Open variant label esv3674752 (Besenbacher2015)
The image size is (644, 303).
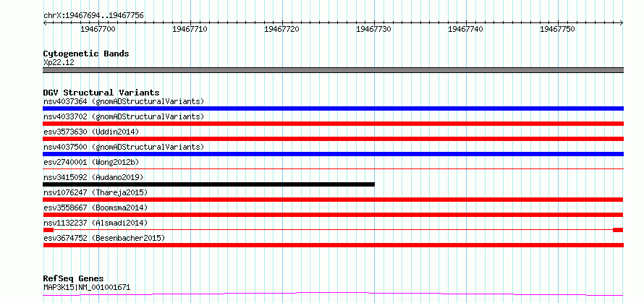click(x=104, y=238)
